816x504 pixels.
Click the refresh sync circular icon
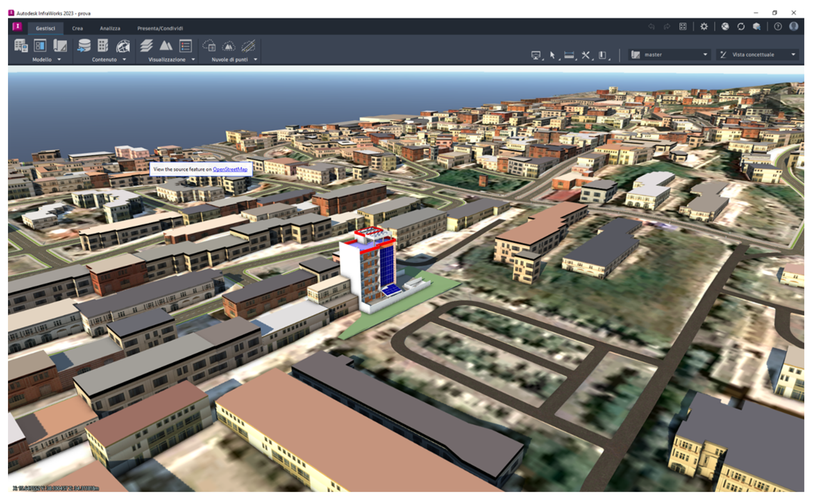(x=741, y=27)
